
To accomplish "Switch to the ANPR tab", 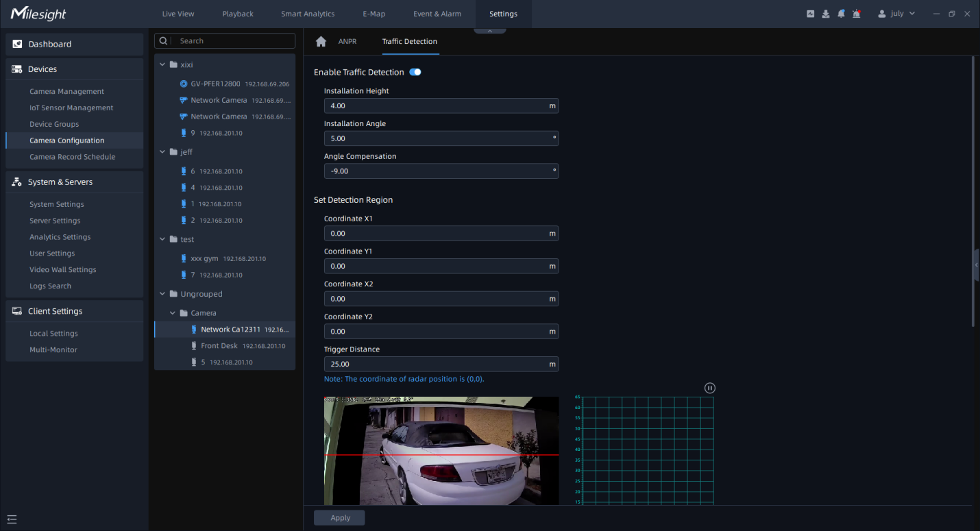I will click(347, 42).
